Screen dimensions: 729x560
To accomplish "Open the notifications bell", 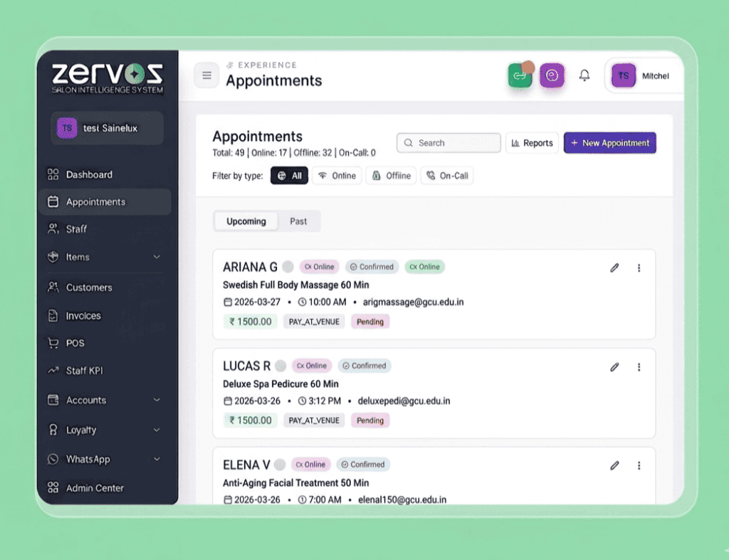I will click(584, 75).
